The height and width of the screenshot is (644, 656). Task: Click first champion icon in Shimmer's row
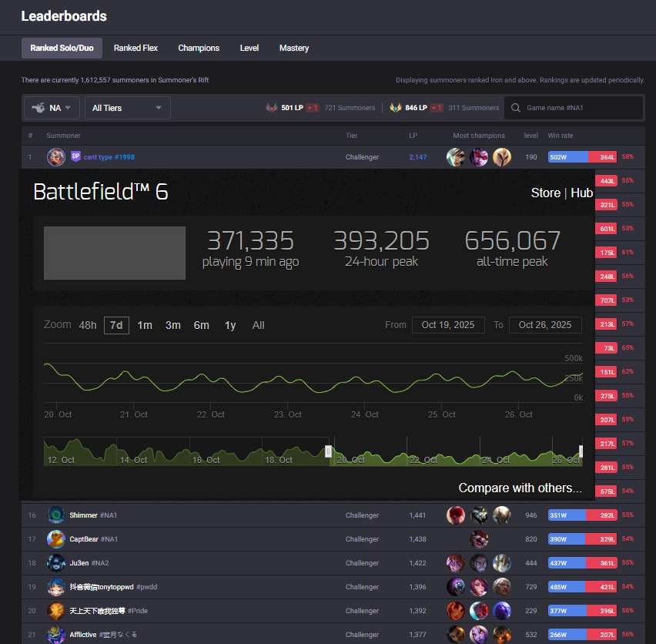456,515
